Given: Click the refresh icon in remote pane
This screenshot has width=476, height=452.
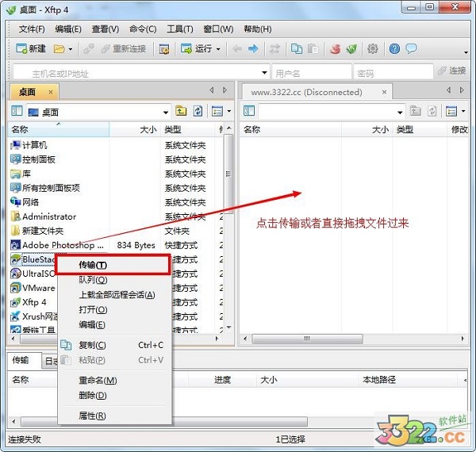Looking at the screenshot, I should pyautogui.click(x=432, y=111).
